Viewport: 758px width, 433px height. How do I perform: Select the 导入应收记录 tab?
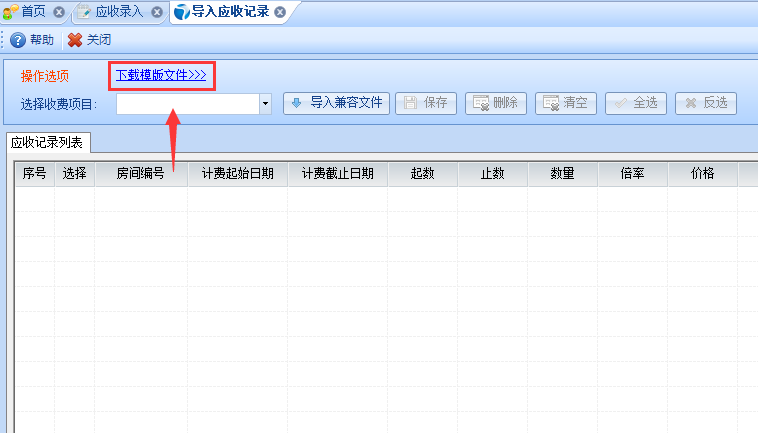click(x=230, y=12)
